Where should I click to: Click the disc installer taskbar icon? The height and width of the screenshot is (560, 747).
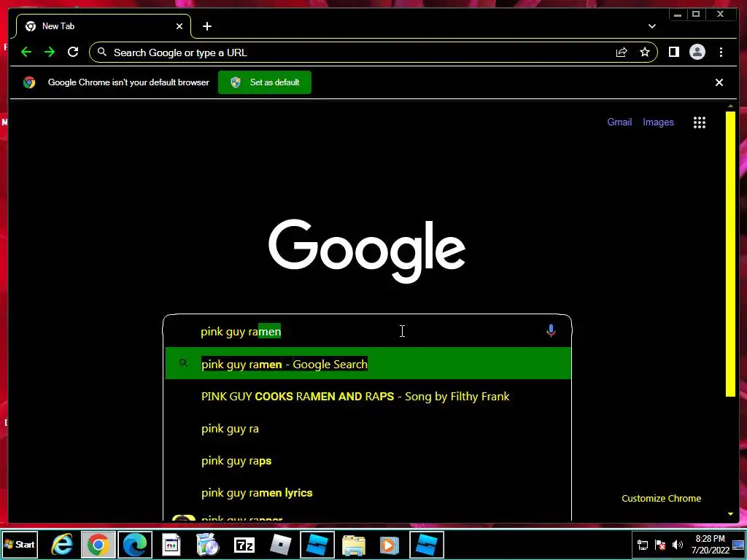[207, 545]
